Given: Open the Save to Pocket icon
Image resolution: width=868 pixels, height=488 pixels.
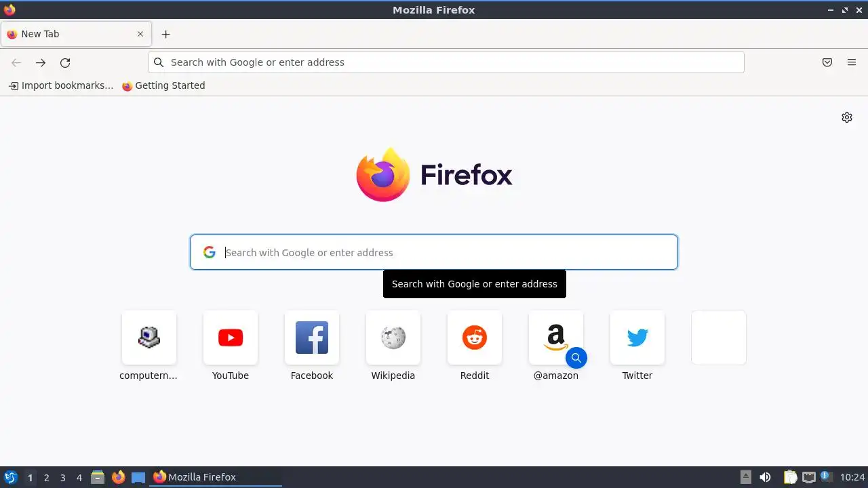Looking at the screenshot, I should tap(827, 62).
